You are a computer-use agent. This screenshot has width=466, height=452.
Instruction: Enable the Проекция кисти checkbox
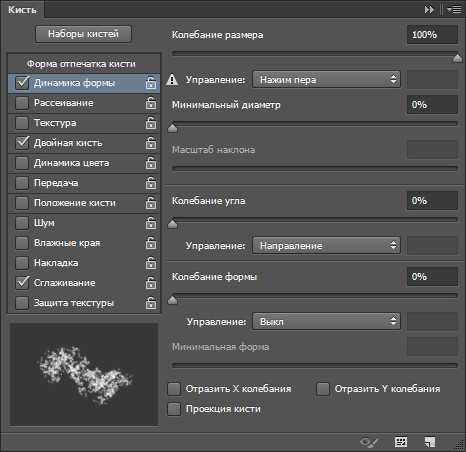(174, 409)
